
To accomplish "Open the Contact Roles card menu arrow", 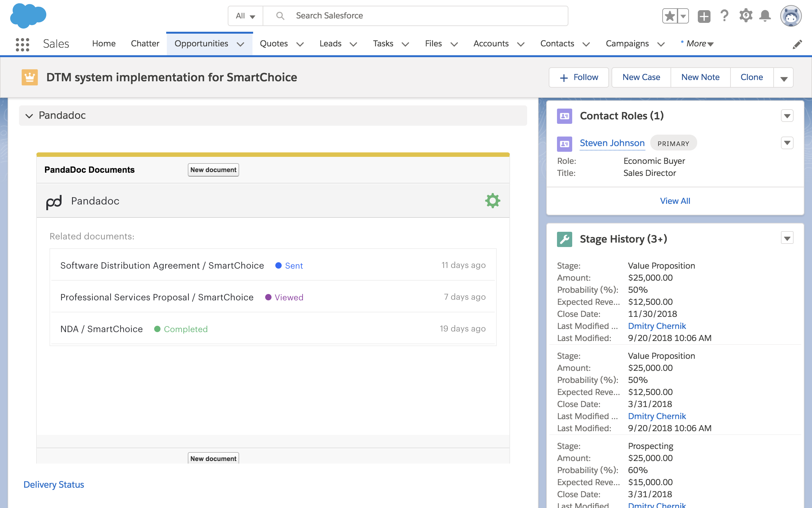I will [x=787, y=116].
